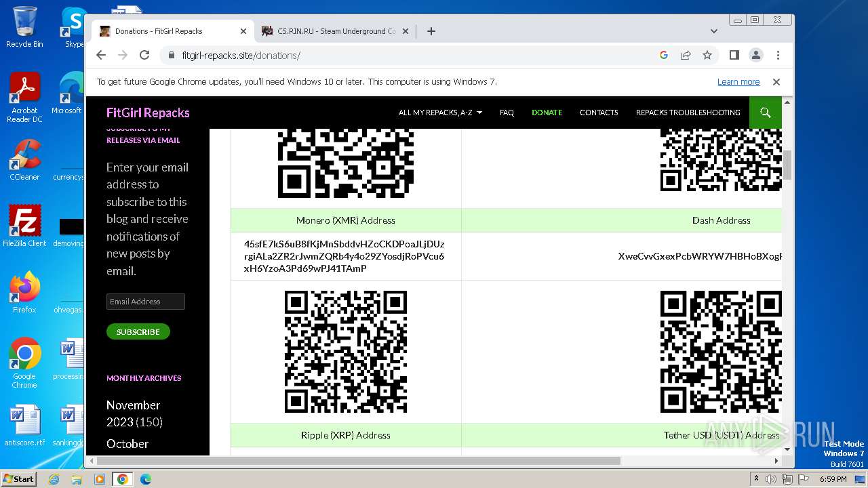Open the CONTACTS menu item
This screenshot has width=868, height=488.
599,113
